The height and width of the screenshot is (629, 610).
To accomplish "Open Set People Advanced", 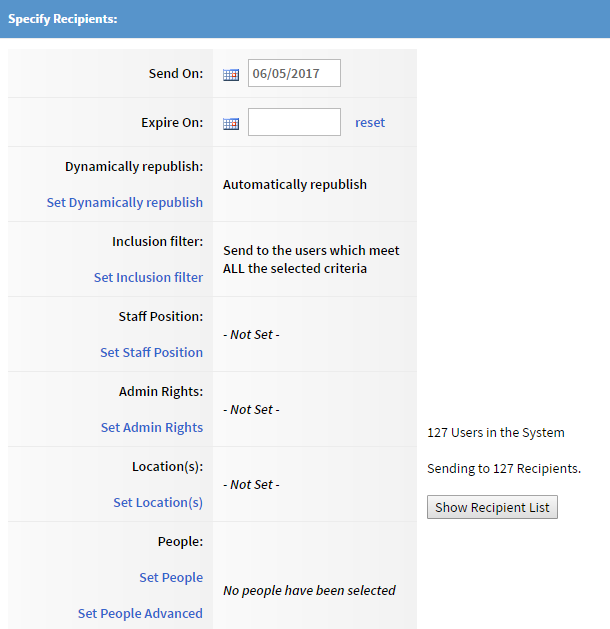I will tap(140, 613).
